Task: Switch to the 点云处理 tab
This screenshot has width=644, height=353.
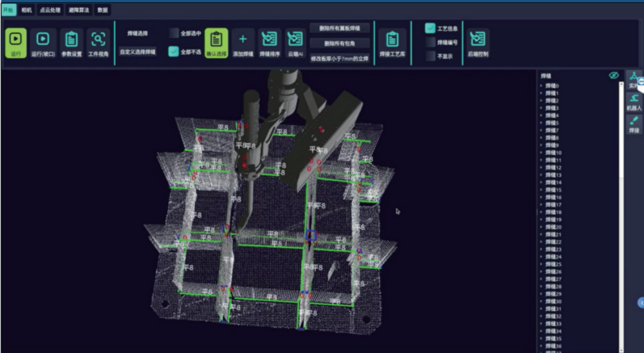Action: pos(50,10)
